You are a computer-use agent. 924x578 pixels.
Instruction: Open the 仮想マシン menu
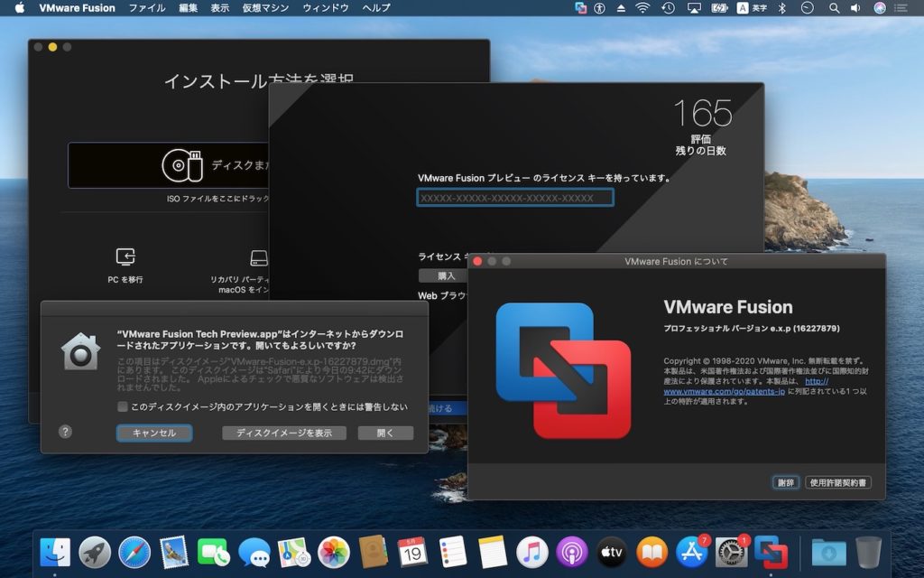click(x=266, y=8)
